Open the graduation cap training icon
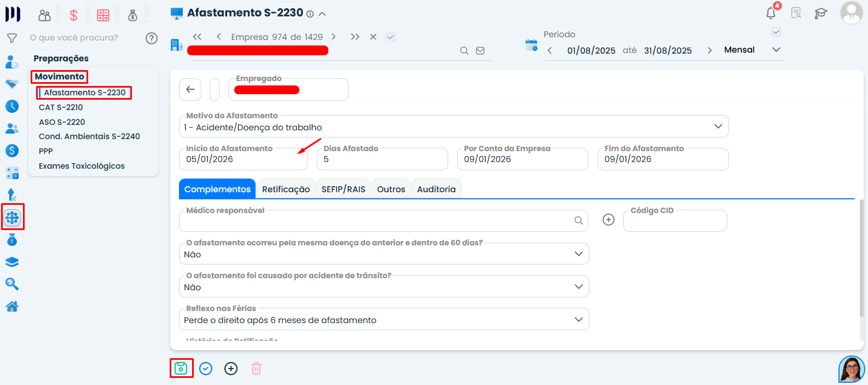Screen dimensions: 868x385 [x=821, y=13]
